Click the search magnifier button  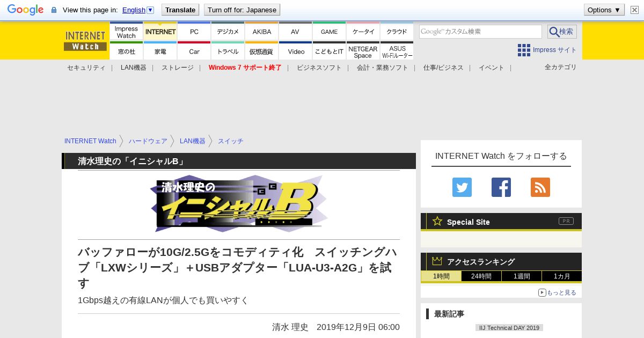pyautogui.click(x=562, y=32)
